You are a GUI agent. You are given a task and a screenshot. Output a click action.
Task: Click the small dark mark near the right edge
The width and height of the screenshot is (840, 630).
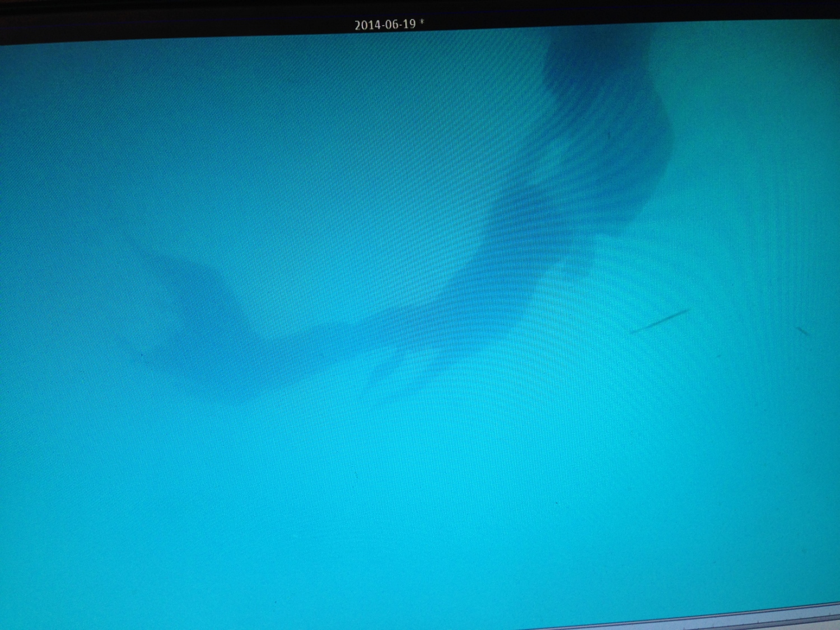[x=802, y=331]
